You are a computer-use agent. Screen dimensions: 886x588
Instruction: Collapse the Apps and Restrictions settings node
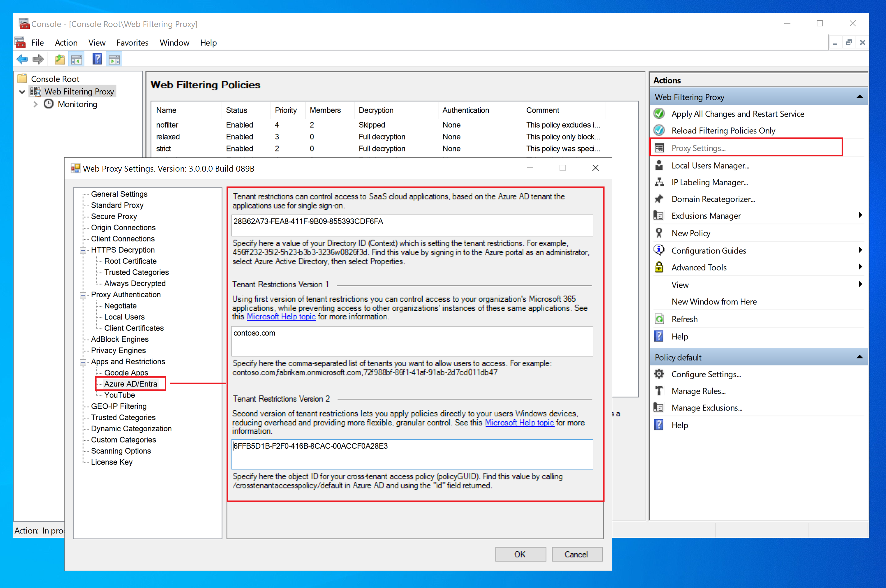[83, 362]
